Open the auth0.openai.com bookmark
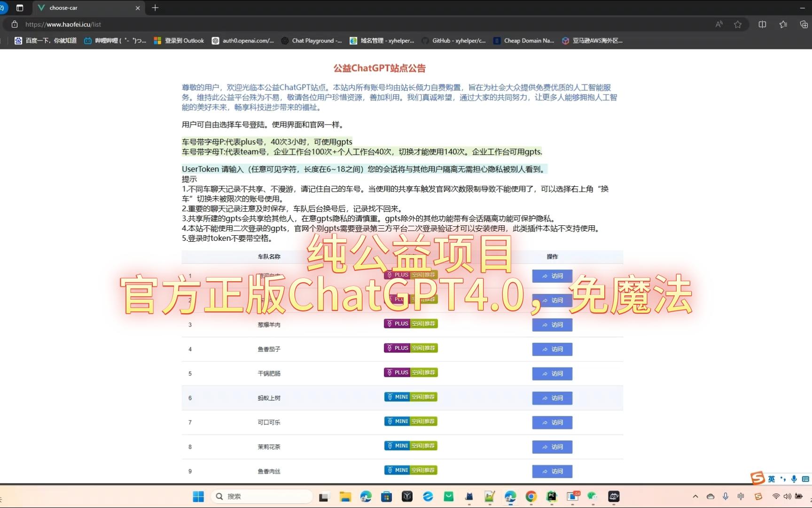Viewport: 812px width, 508px height. [243, 41]
